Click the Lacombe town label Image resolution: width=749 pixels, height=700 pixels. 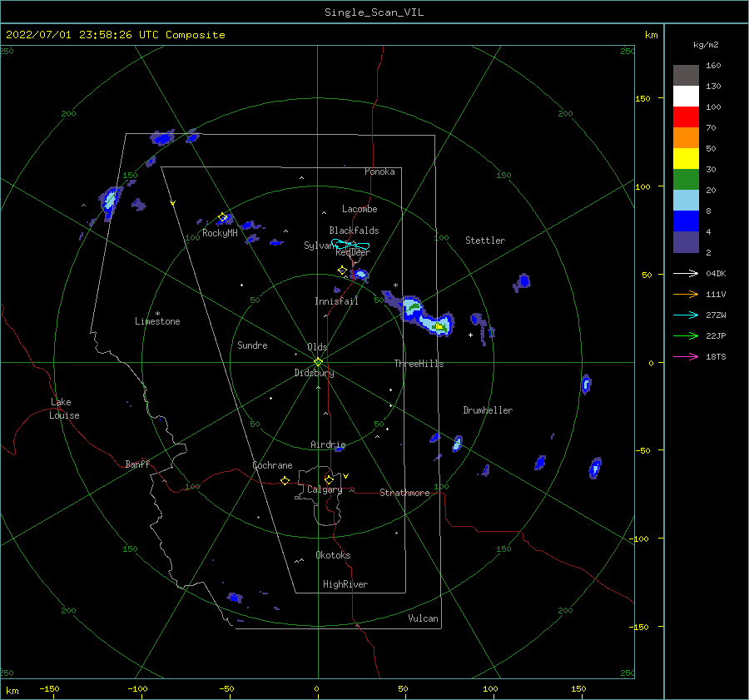coord(360,209)
